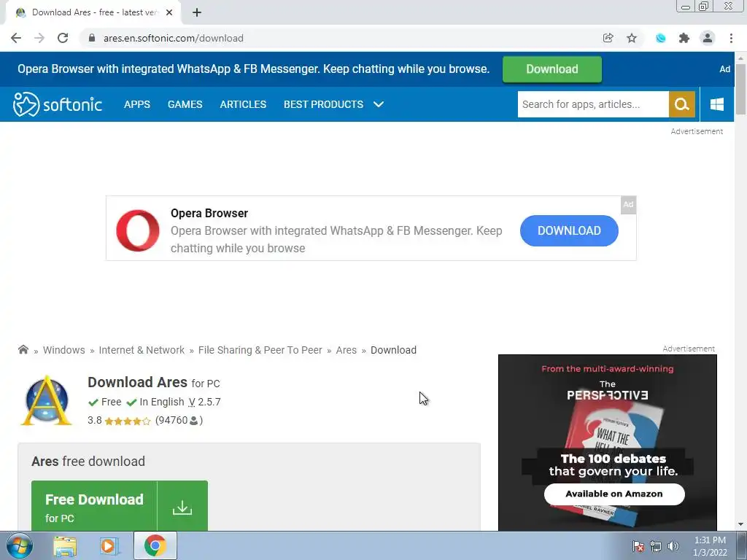Click the Softonic logo
747x560 pixels.
(57, 104)
